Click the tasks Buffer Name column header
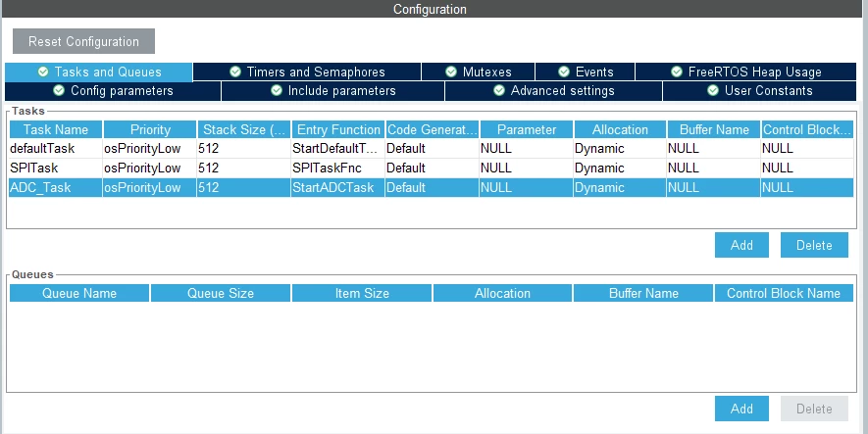Image resolution: width=868 pixels, height=434 pixels. [x=714, y=130]
